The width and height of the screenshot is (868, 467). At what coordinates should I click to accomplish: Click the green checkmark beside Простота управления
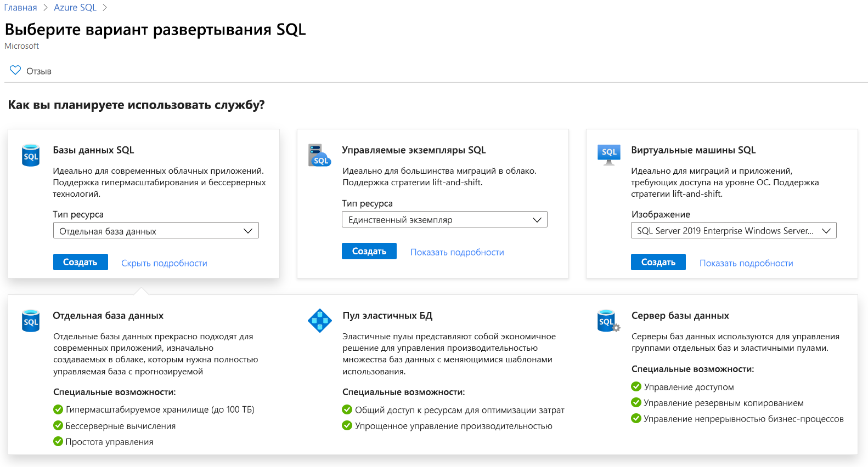[58, 441]
